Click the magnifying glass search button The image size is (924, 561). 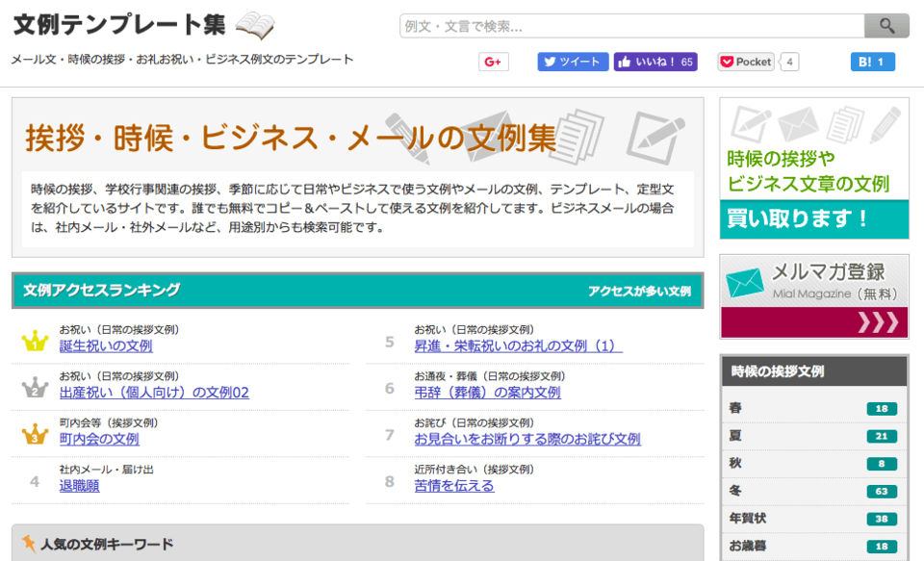[x=885, y=26]
